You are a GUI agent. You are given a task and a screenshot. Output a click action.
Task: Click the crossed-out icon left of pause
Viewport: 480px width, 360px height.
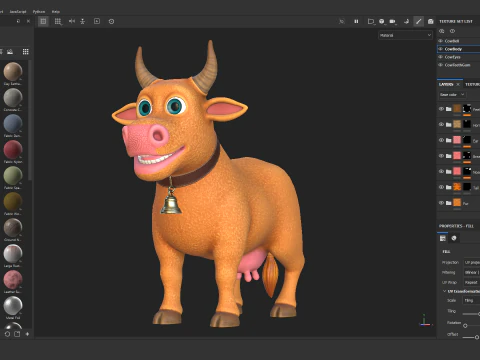[342, 21]
